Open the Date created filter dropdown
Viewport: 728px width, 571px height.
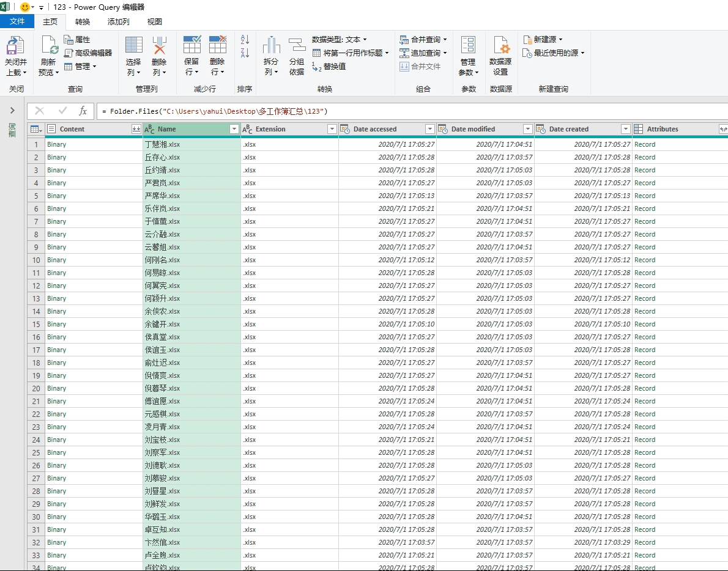point(625,129)
